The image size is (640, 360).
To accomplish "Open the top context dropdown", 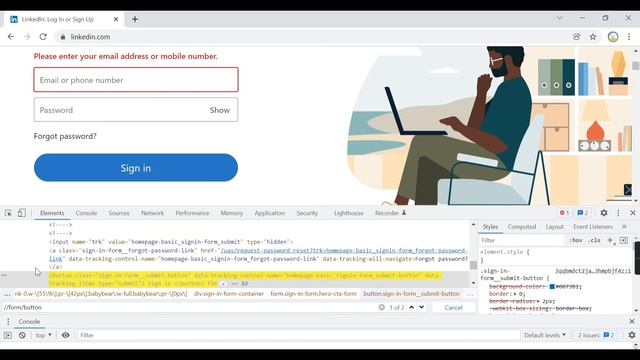I will 43,335.
